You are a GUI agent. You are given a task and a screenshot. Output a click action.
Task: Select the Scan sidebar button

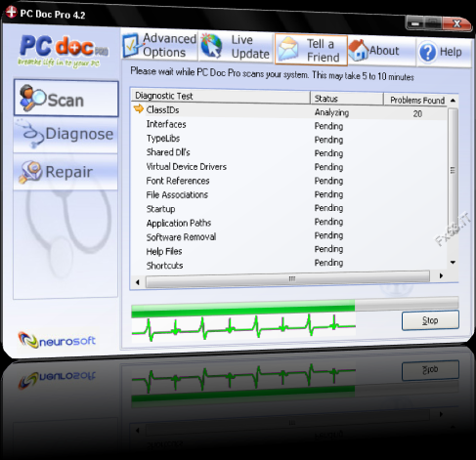(x=65, y=99)
